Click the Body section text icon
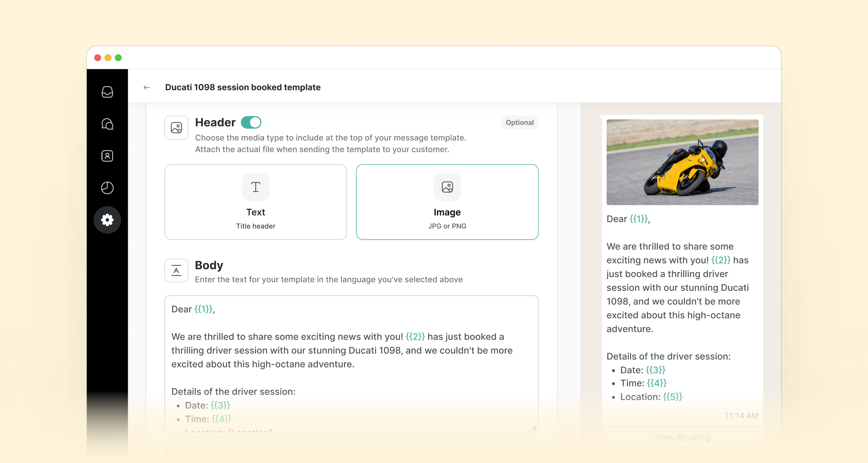Screen dimensions: 868x463 (x=176, y=271)
